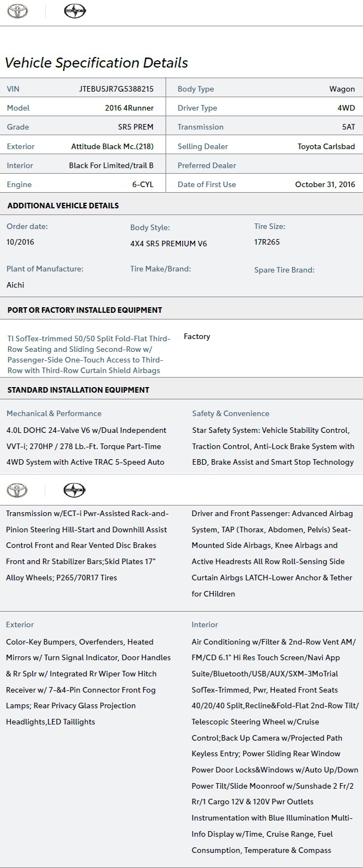The image size is (363, 868).
Task: Select the Exterior value Attitude Black Mc.(218)
Action: point(112,146)
